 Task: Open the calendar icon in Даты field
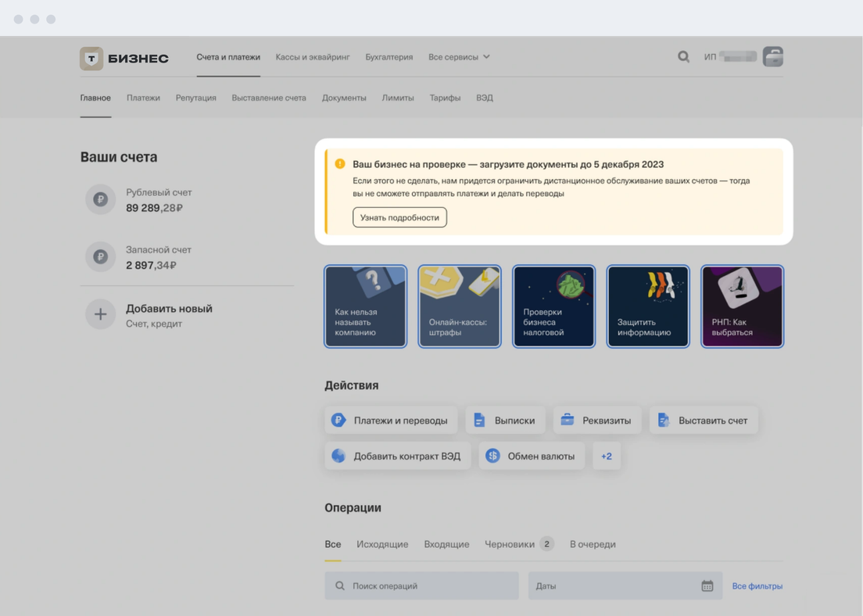[707, 586]
